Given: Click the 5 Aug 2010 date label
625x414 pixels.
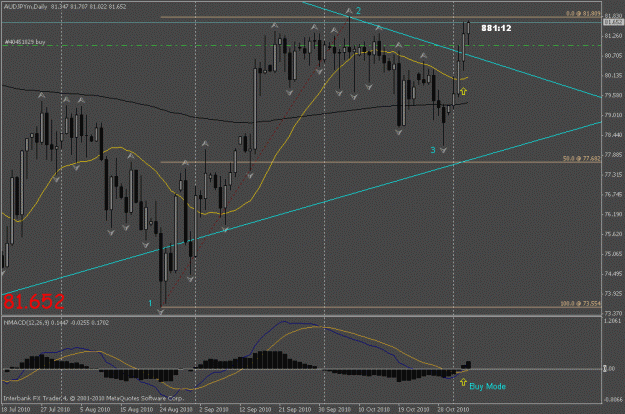Looking at the screenshot, I should 95,409.
